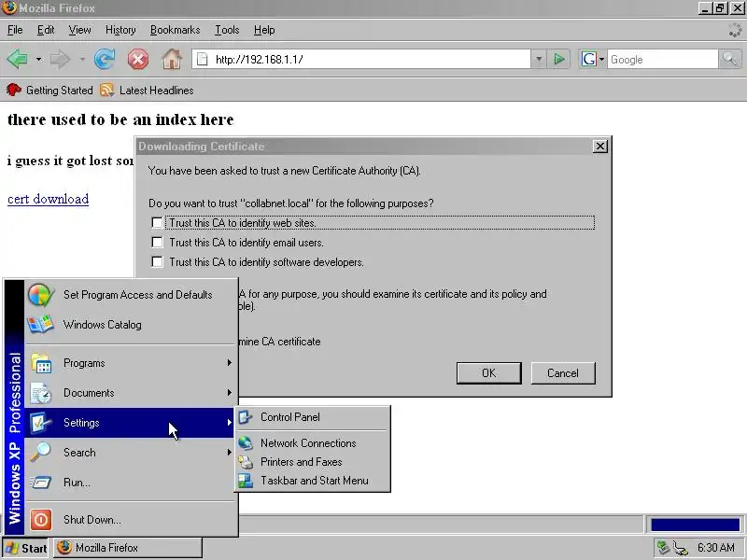Click the Start button
Viewport: 747px width, 560px height.
pos(26,548)
